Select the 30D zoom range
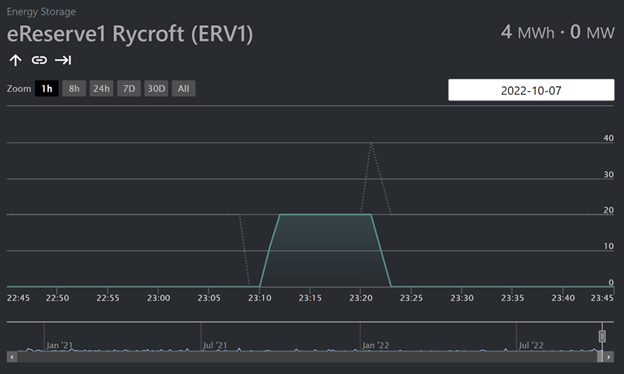 coord(156,88)
